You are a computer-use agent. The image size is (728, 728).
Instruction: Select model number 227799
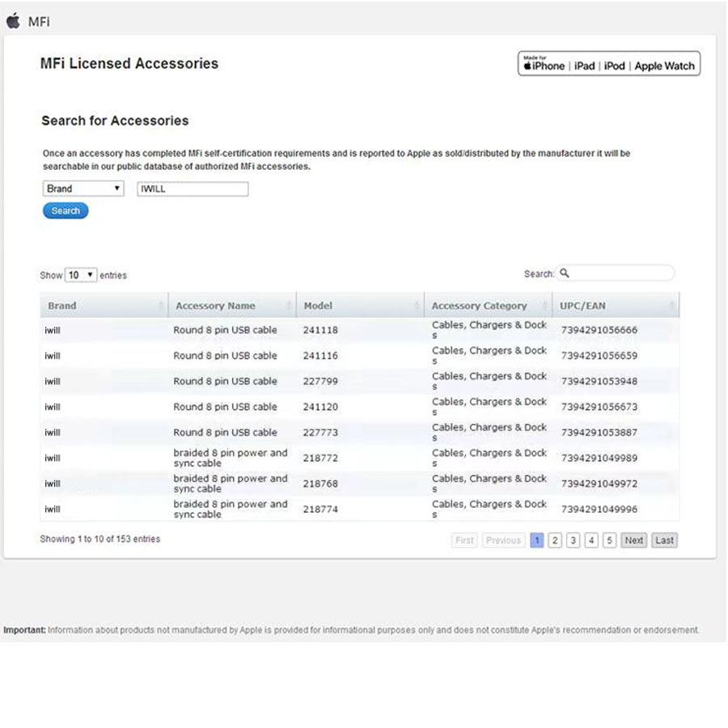coord(320,381)
